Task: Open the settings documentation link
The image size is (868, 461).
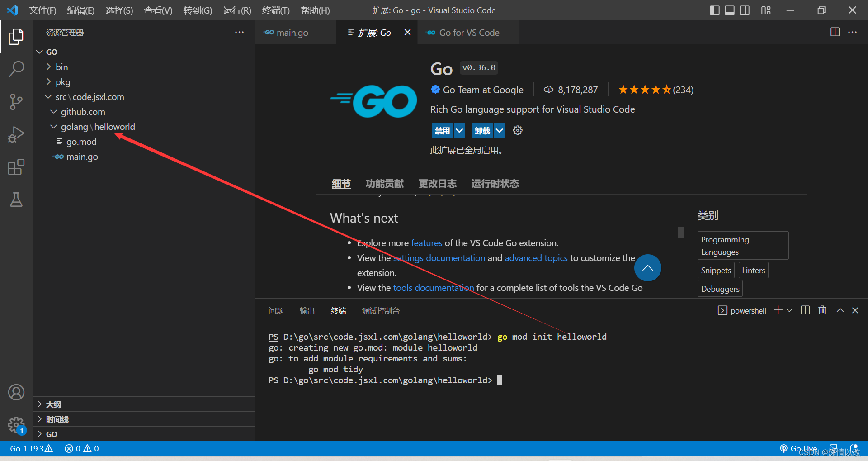Action: click(x=439, y=258)
